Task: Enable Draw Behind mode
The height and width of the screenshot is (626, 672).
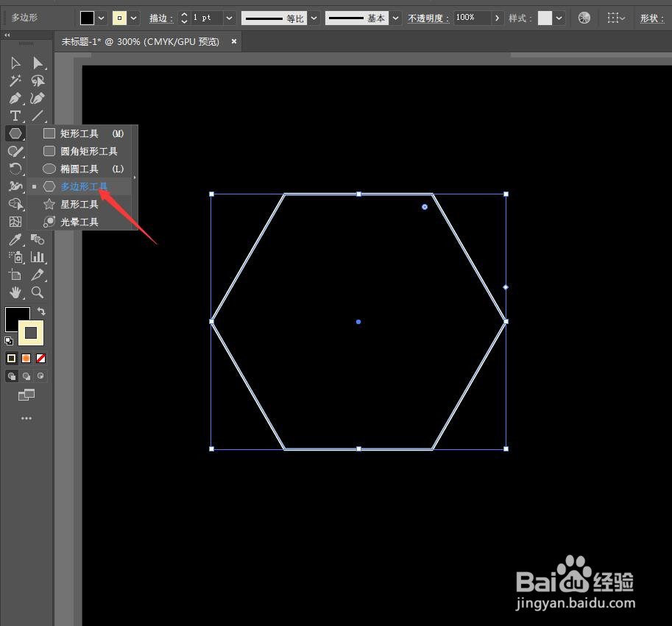Action: tap(26, 376)
